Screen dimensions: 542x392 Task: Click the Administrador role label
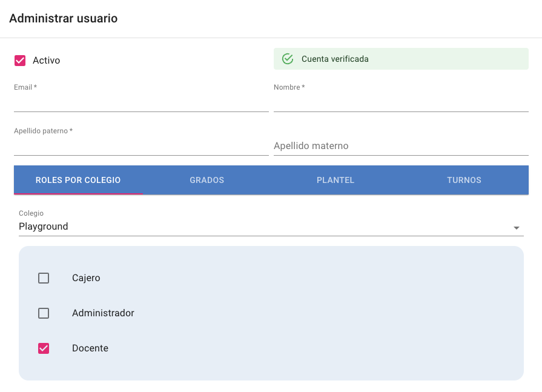(x=103, y=313)
